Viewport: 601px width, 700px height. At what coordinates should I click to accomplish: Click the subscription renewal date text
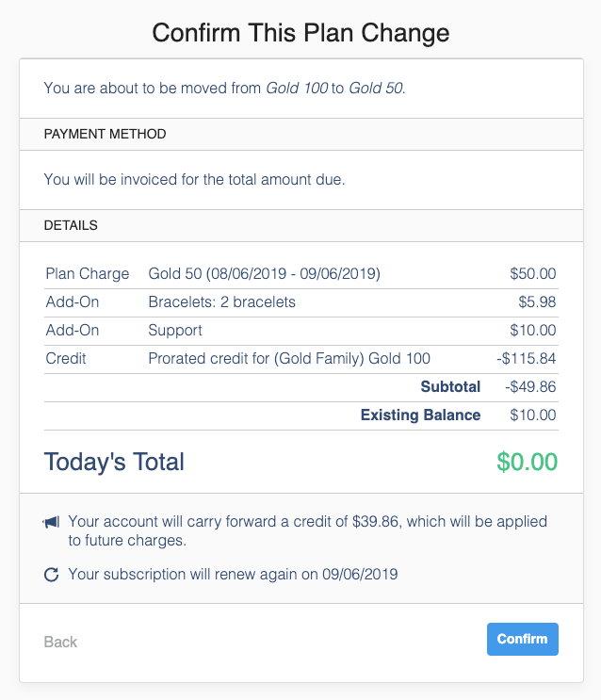(x=233, y=575)
